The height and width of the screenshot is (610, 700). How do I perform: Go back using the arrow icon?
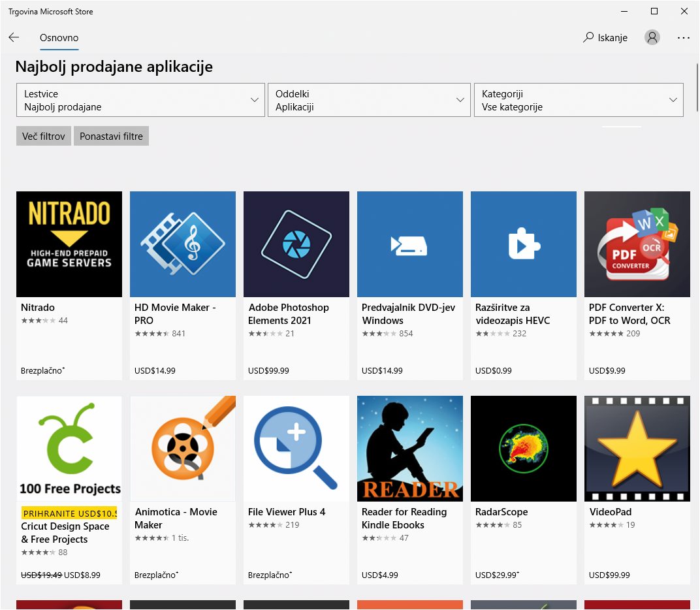(14, 37)
